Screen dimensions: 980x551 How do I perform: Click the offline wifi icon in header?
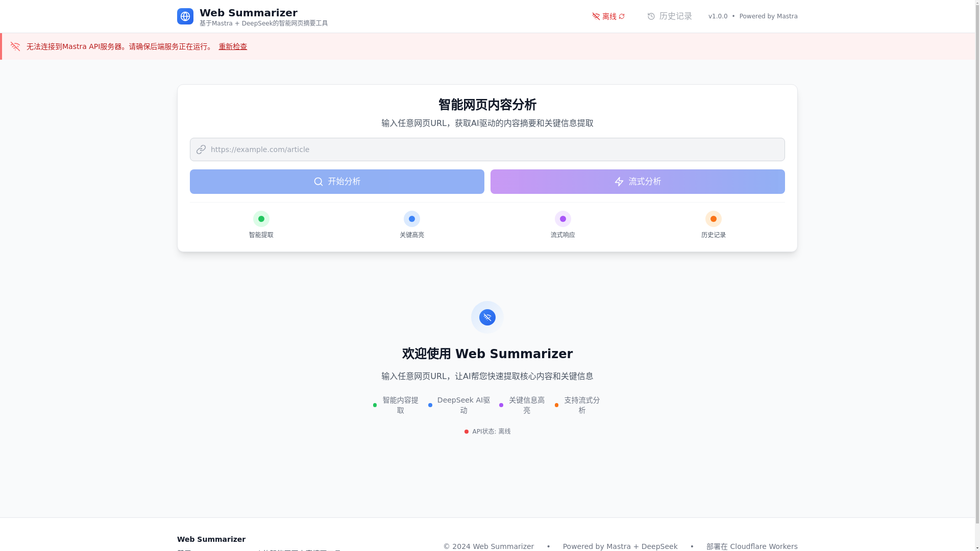click(x=596, y=16)
